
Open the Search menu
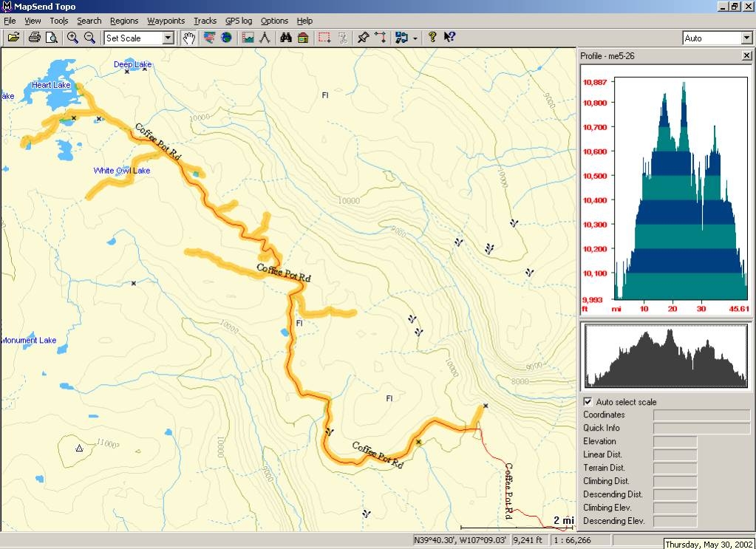pos(89,21)
